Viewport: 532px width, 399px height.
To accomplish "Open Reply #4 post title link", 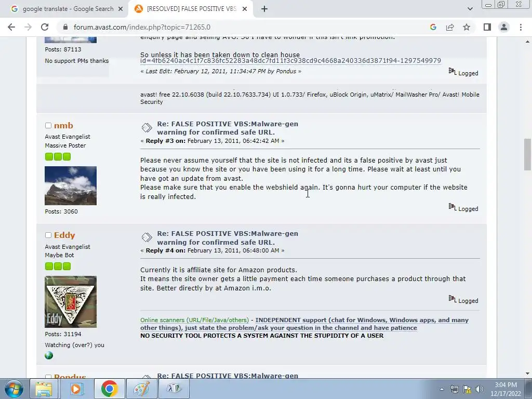I will tap(228, 238).
